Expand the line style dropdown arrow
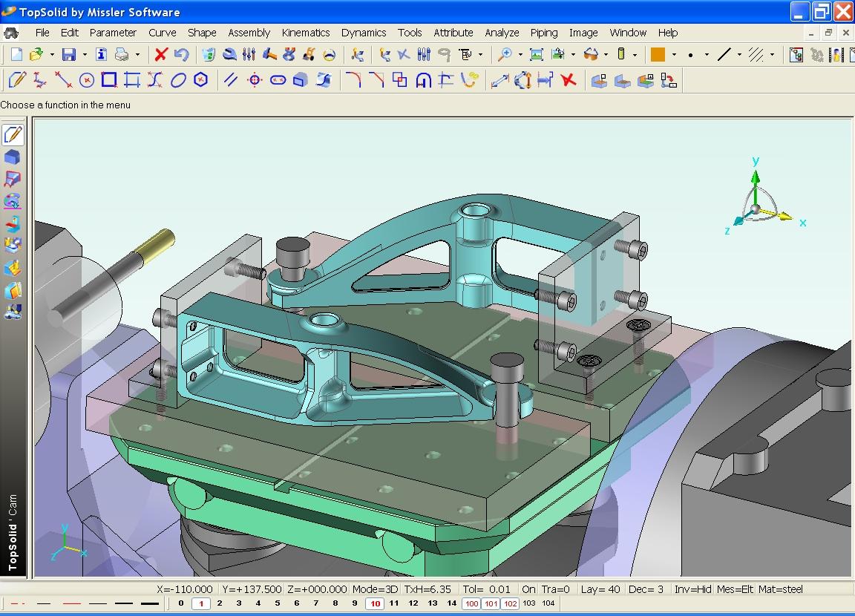The height and width of the screenshot is (616, 855). click(739, 54)
